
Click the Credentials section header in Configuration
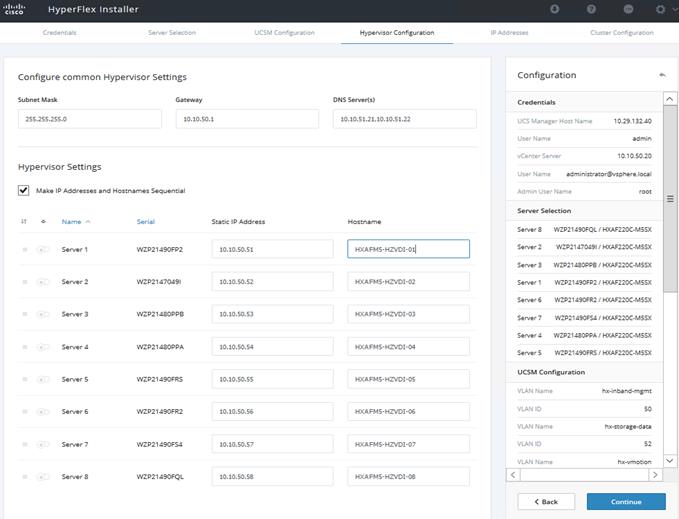coord(584,102)
